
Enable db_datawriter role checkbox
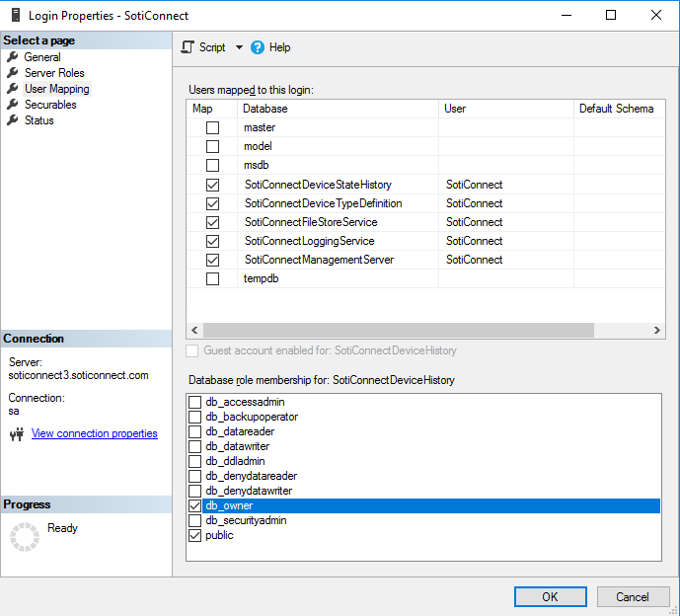click(195, 446)
